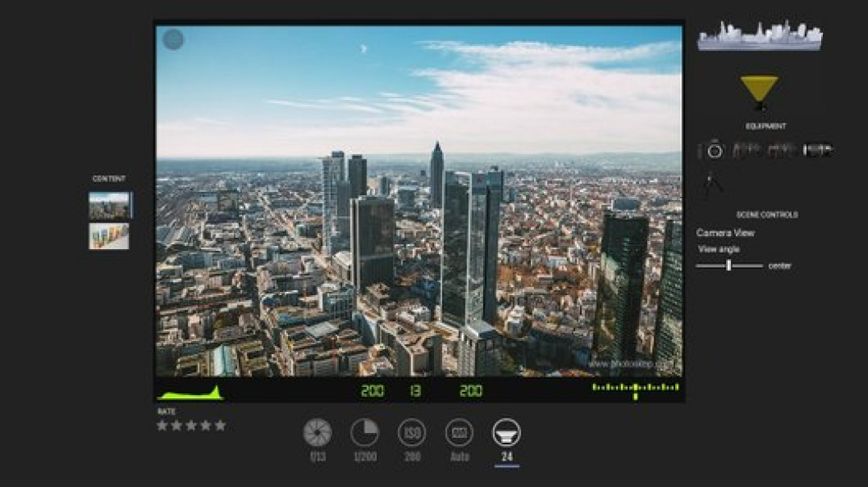This screenshot has width=868, height=487.
Task: Rate the photo four stars
Action: (206, 426)
